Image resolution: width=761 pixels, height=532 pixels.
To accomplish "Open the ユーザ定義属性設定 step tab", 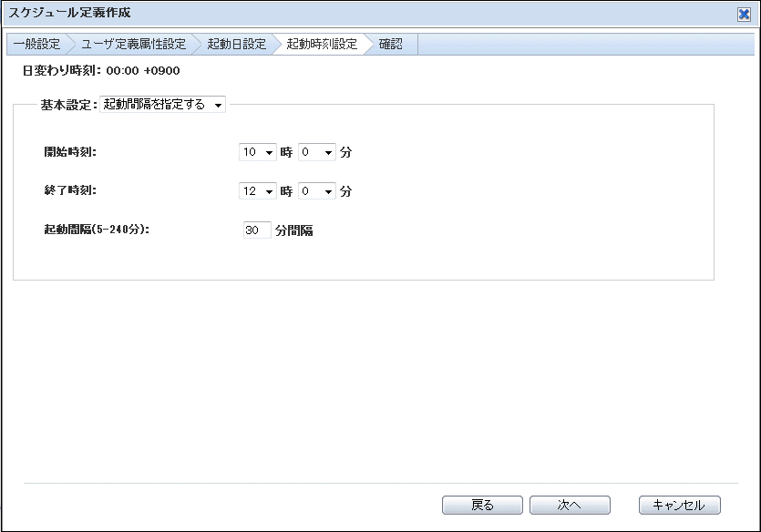I will (x=133, y=44).
